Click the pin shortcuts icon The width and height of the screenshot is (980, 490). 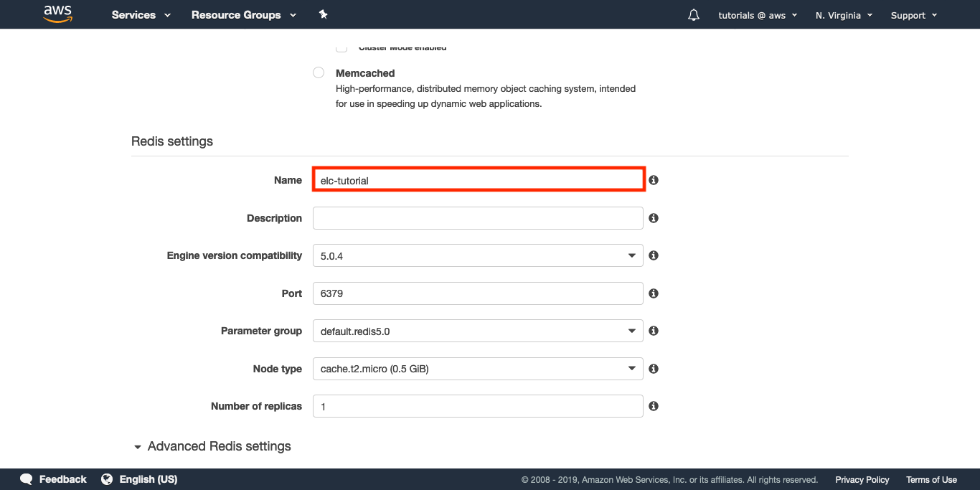pyautogui.click(x=323, y=15)
